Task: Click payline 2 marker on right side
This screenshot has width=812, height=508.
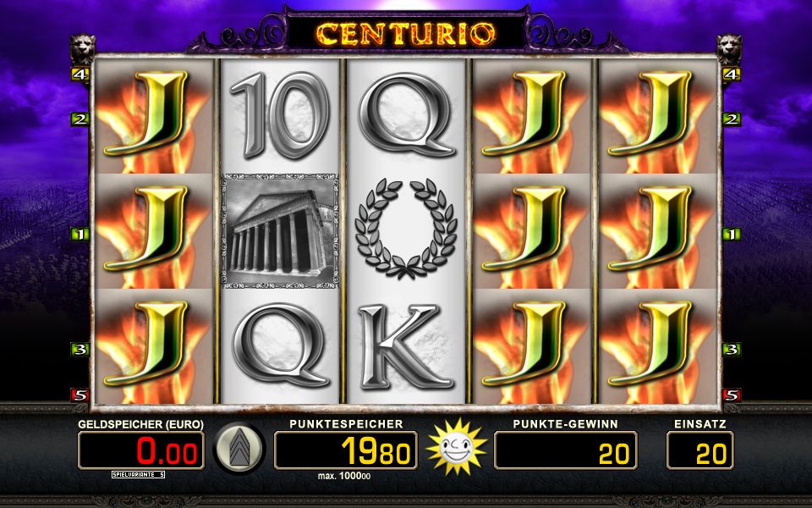Action: click(x=731, y=119)
